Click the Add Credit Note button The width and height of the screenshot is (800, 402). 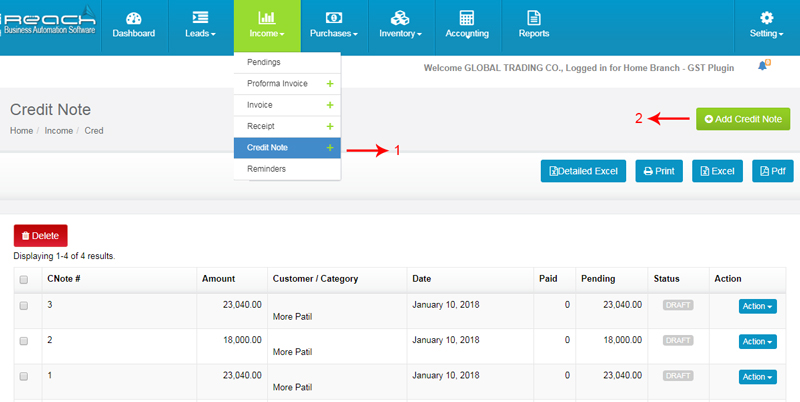point(743,119)
